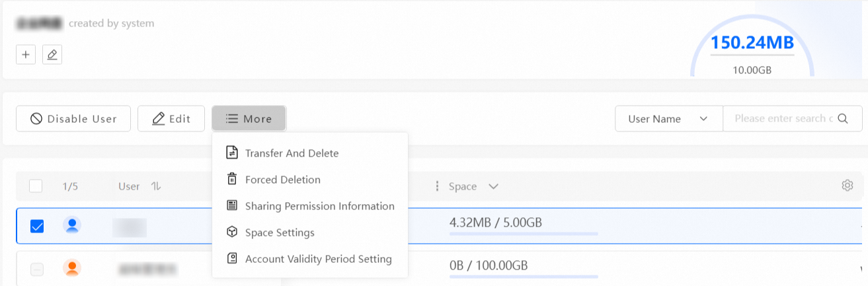The width and height of the screenshot is (868, 286).
Task: Focus the search content input field
Action: [x=781, y=119]
